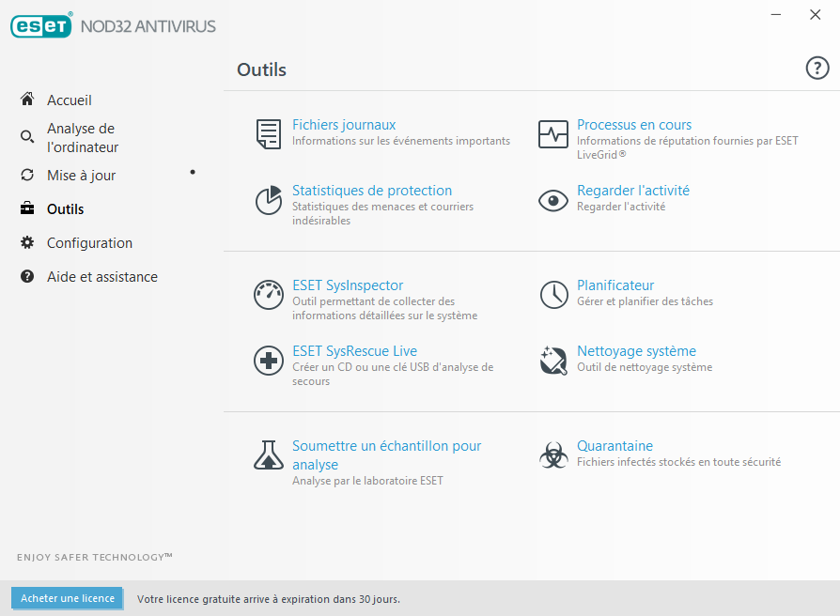Click the Fichiers journaux document icon
The image size is (840, 616).
tap(269, 134)
